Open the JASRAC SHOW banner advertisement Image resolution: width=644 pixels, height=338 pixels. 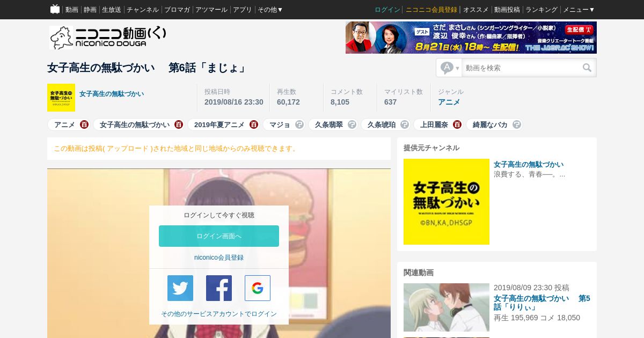coord(471,38)
